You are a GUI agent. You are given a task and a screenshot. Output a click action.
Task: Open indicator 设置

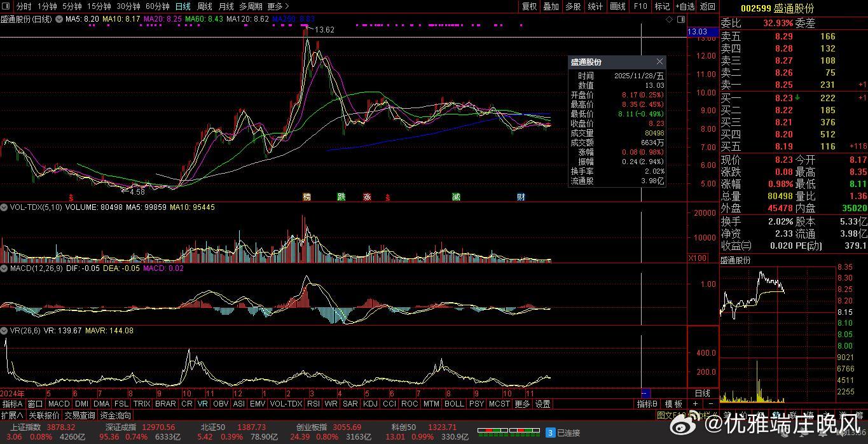[x=542, y=404]
